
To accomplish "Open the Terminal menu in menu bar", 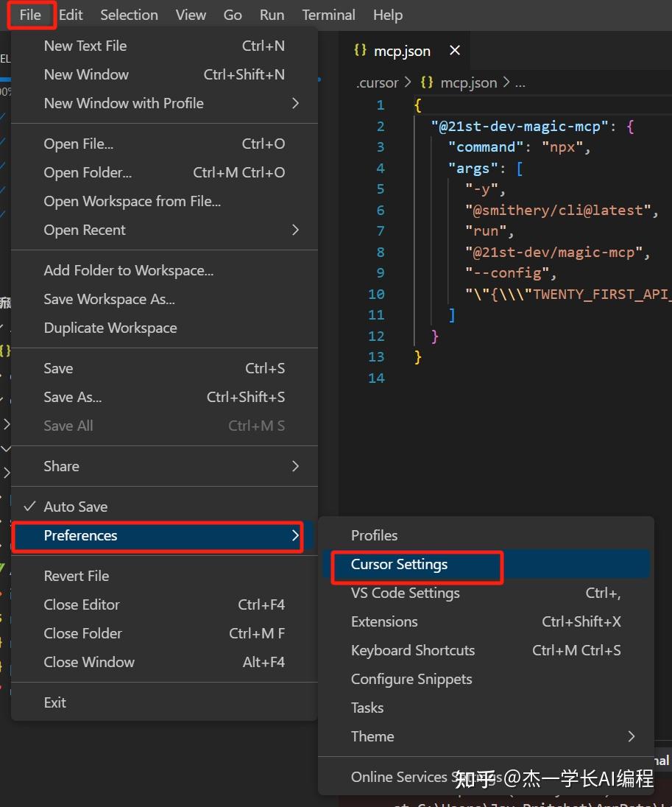I will click(x=328, y=15).
